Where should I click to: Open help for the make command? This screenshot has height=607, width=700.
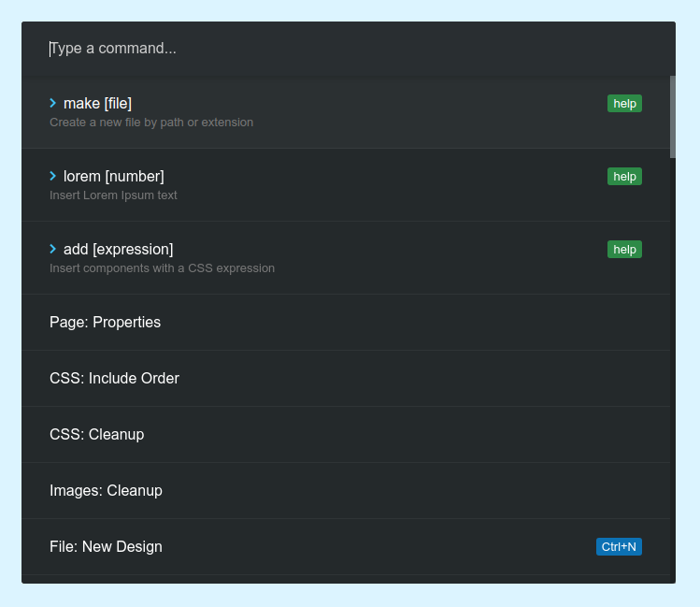pos(624,103)
